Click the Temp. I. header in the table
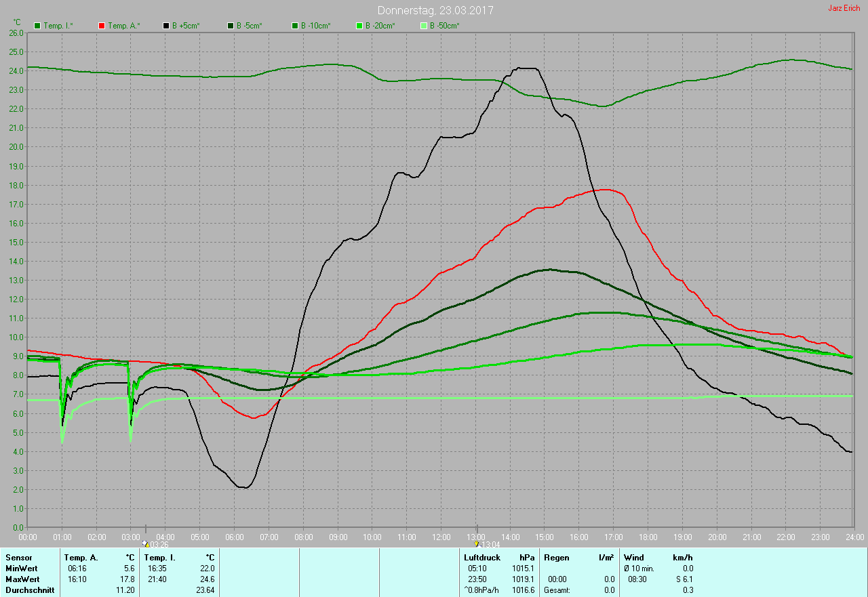 159,558
